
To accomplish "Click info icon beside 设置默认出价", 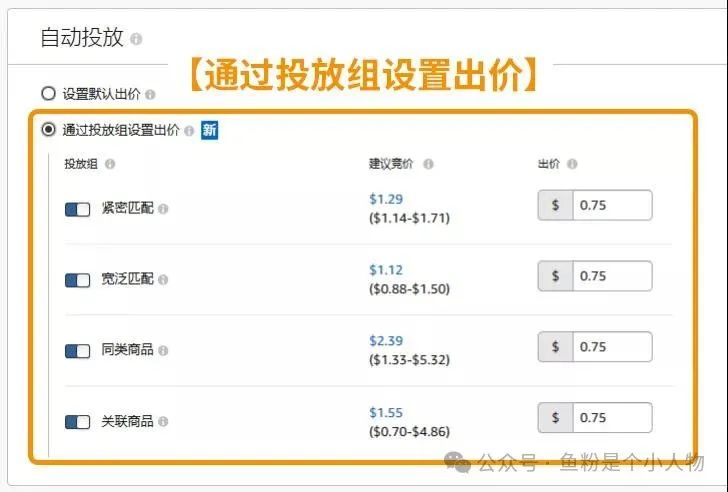I will (x=150, y=95).
